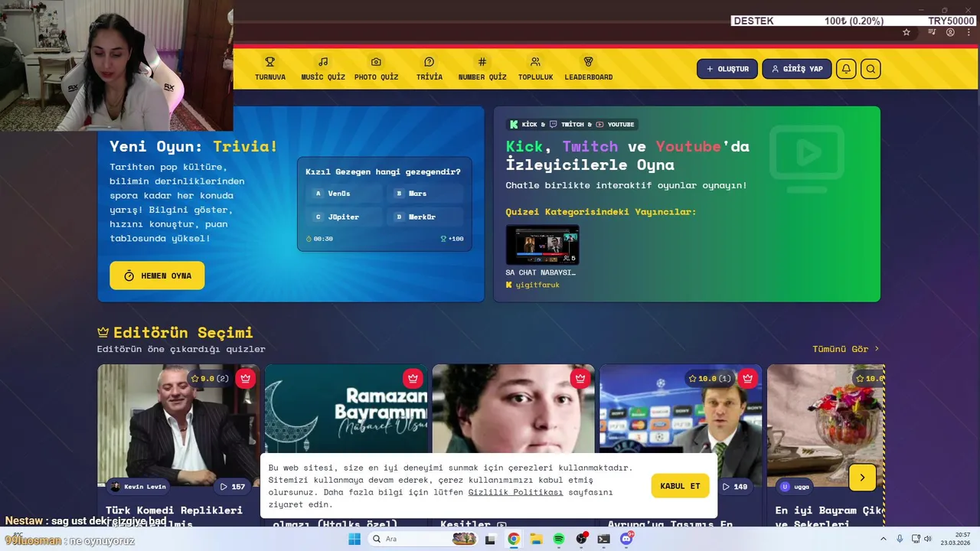980x551 pixels.
Task: Click the Topluluk menu label
Action: (x=535, y=77)
